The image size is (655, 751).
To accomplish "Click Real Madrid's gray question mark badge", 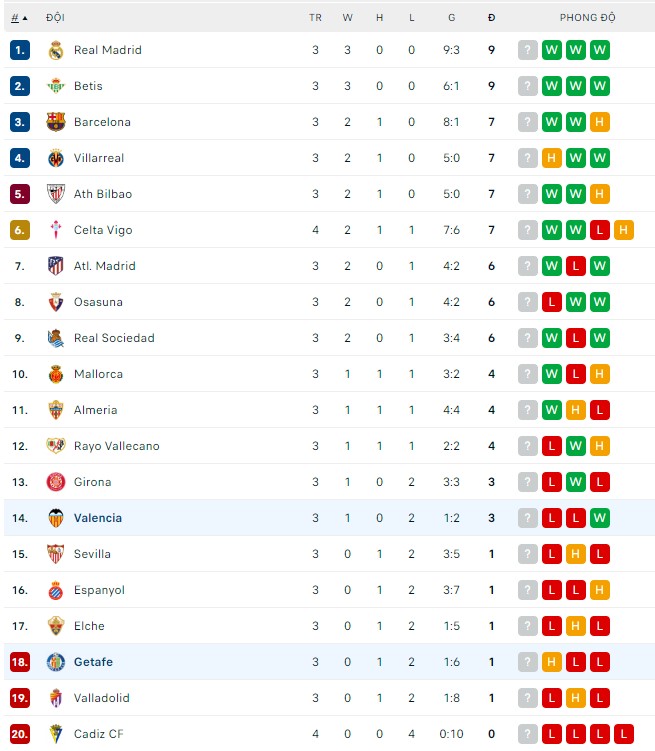I will 528,50.
